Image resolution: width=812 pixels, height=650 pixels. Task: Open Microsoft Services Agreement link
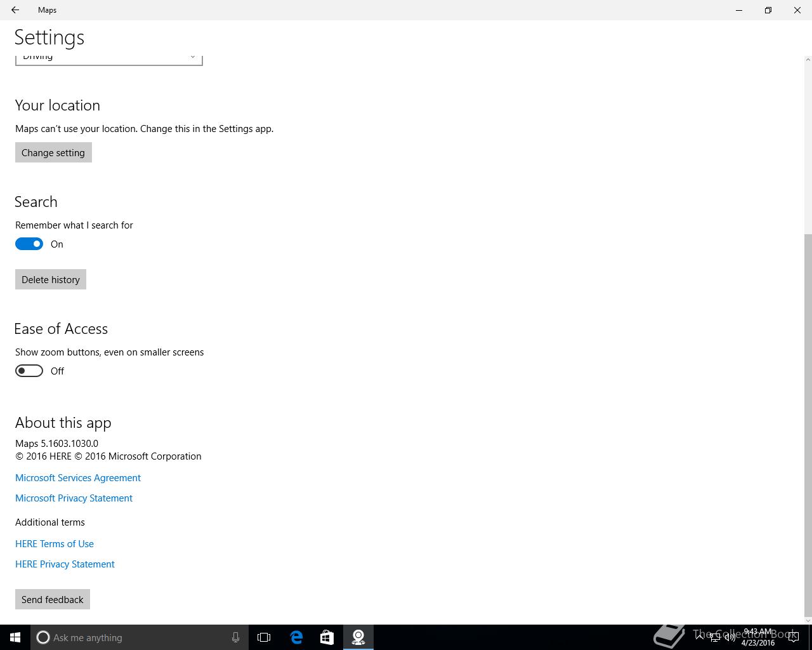78,477
